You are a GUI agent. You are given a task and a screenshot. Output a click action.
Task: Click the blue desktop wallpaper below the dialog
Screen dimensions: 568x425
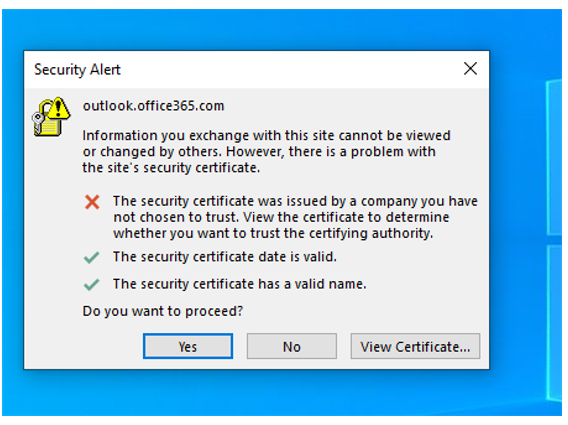coord(254,393)
